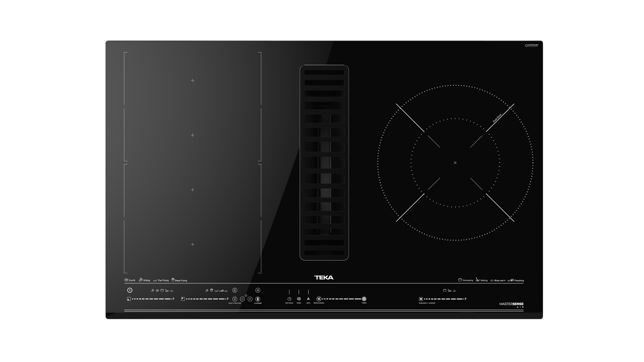Viewport: 644px width, 362px height.
Task: Activate the Deep Frying function icon
Action: pos(173,281)
